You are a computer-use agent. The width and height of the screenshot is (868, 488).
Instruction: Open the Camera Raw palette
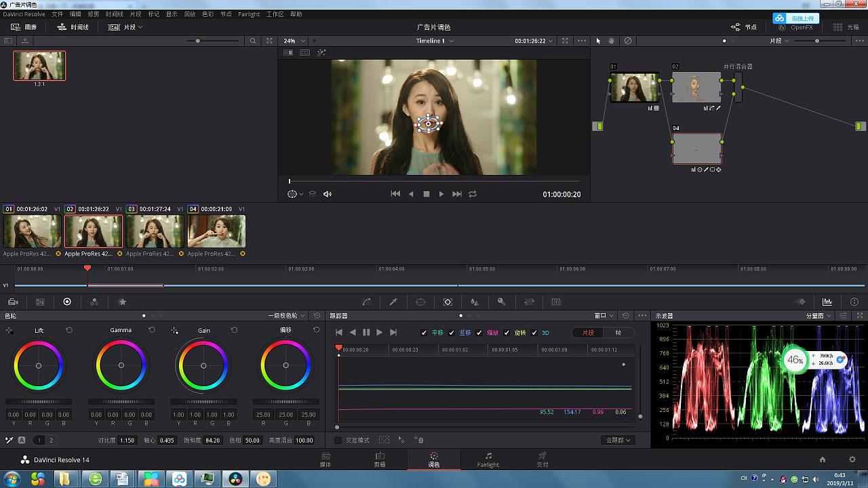pyautogui.click(x=13, y=302)
